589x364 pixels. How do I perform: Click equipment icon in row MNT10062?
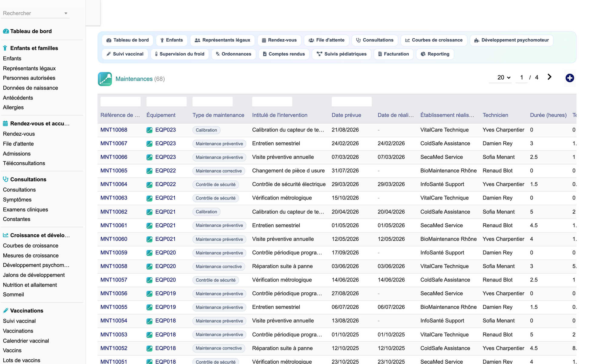(150, 212)
